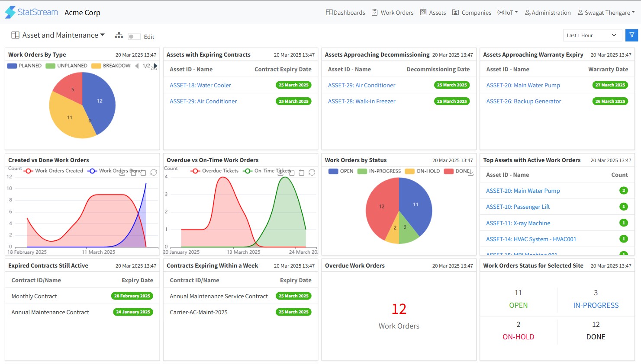Click the blue PLANNED legend color swatch
The height and width of the screenshot is (364, 641).
(12, 66)
